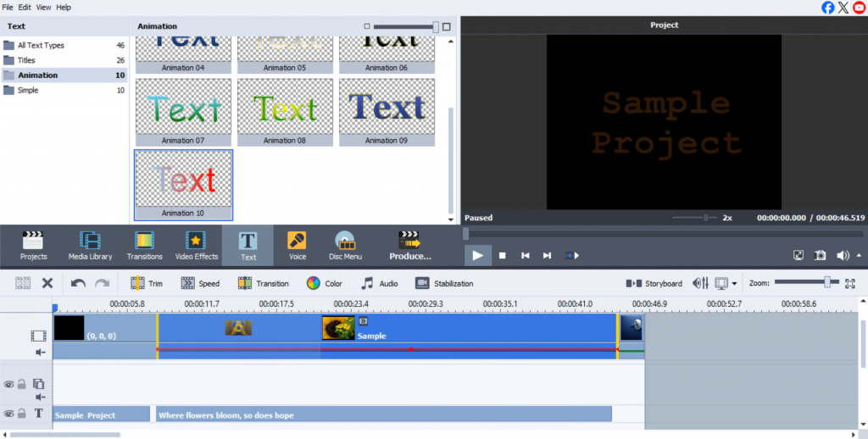Image resolution: width=868 pixels, height=439 pixels.
Task: Adjust the thumbnail size slider
Action: tap(436, 26)
